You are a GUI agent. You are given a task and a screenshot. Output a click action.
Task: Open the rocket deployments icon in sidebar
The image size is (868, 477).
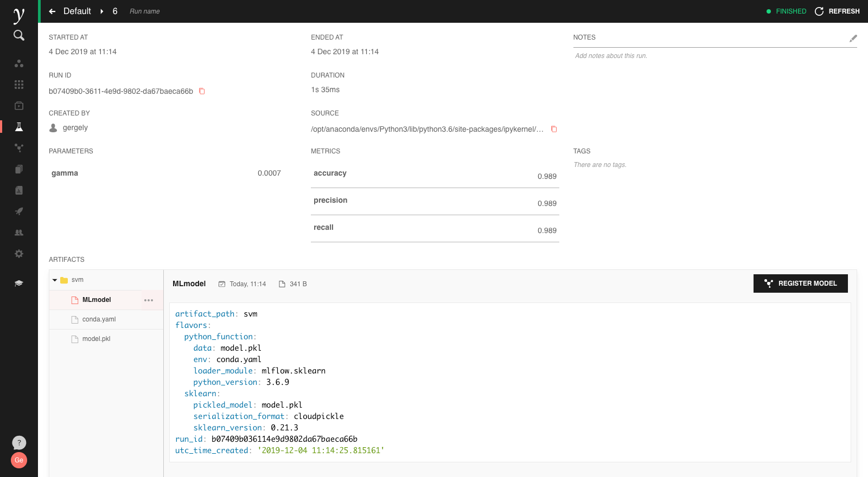pyautogui.click(x=19, y=211)
